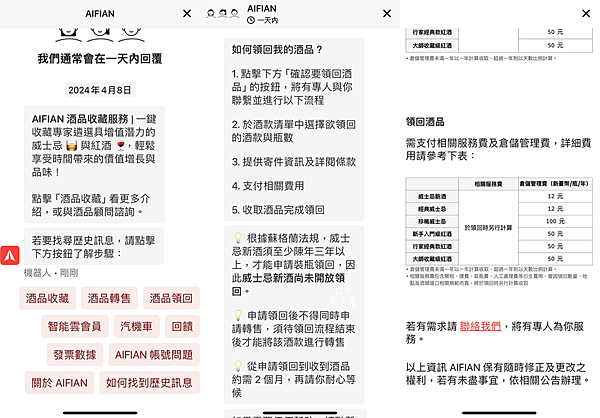Tap the 智能雲會員 quick reply
The width and height of the screenshot is (600, 418).
pyautogui.click(x=75, y=326)
